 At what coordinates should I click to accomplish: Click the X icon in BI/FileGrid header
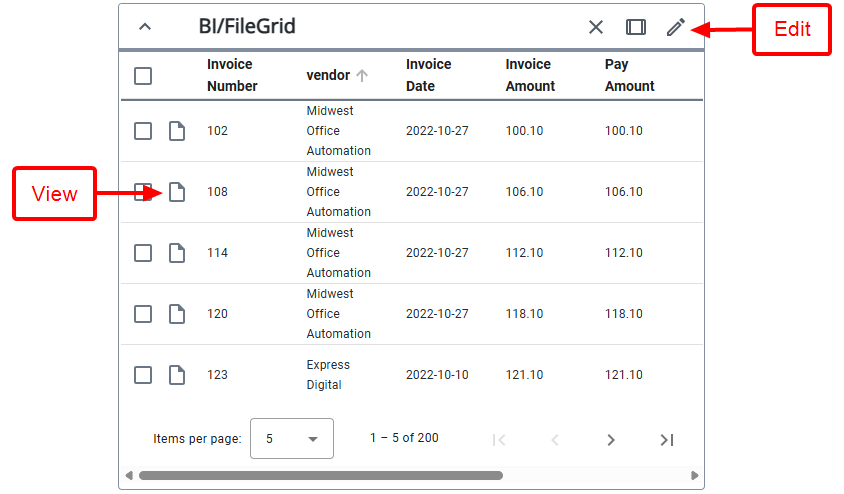[596, 27]
